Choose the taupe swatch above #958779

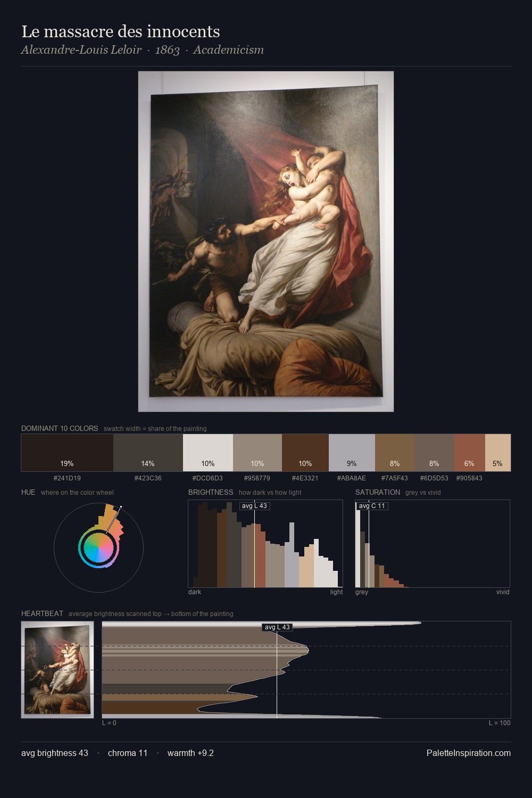tap(257, 453)
